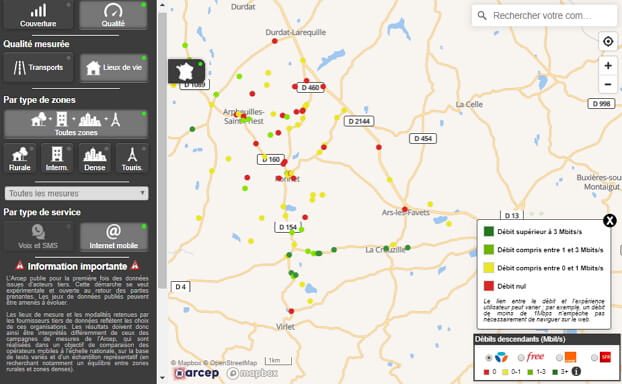Viewport: 622px width, 384px height.
Task: Zoom in on the map
Action: pyautogui.click(x=608, y=65)
